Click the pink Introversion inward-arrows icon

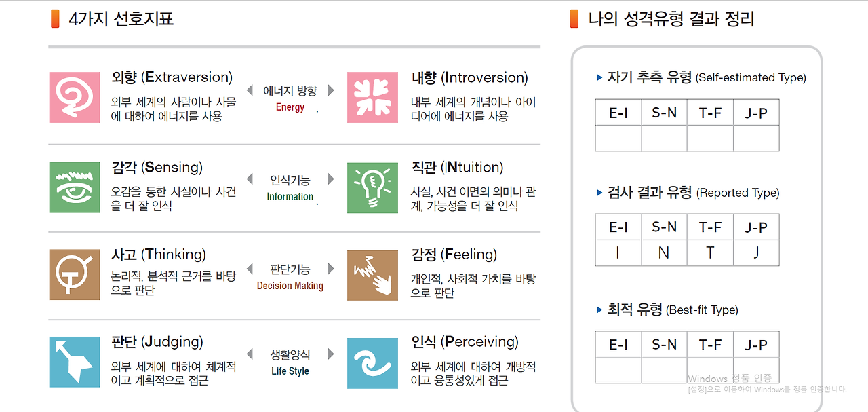coord(372,97)
